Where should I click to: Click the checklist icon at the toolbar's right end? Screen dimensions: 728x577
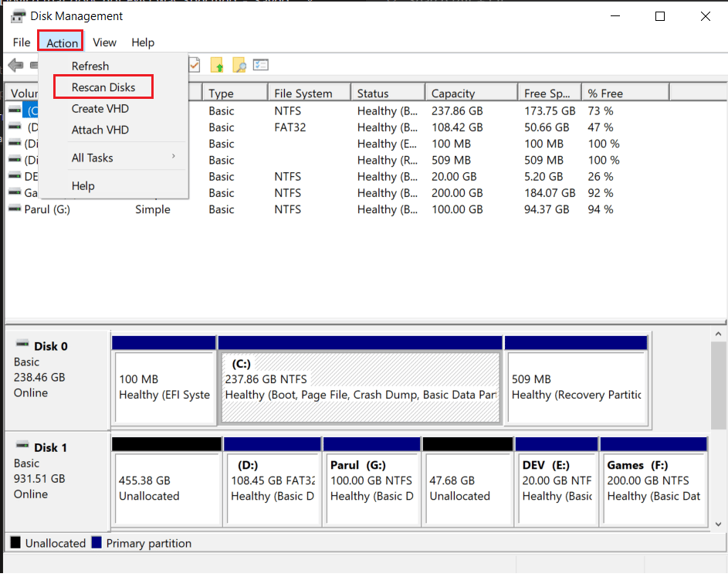click(x=261, y=66)
